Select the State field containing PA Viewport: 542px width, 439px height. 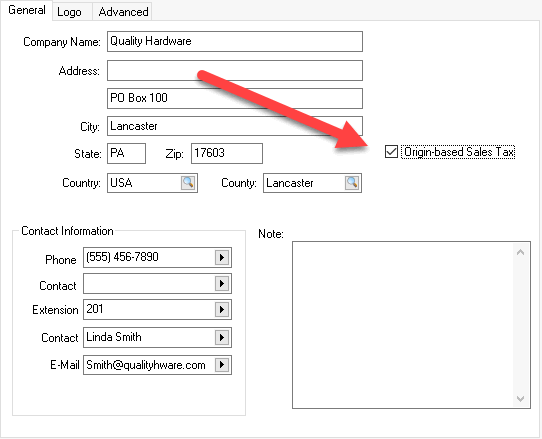[126, 153]
